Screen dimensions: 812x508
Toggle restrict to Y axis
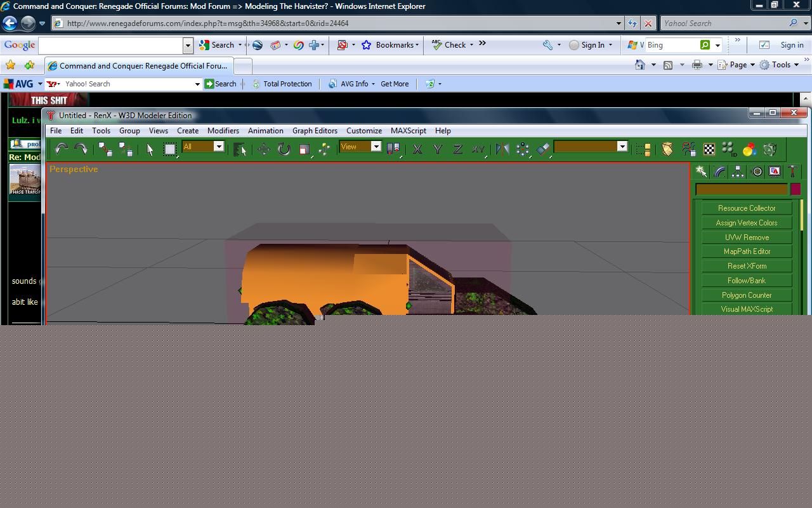(x=438, y=149)
